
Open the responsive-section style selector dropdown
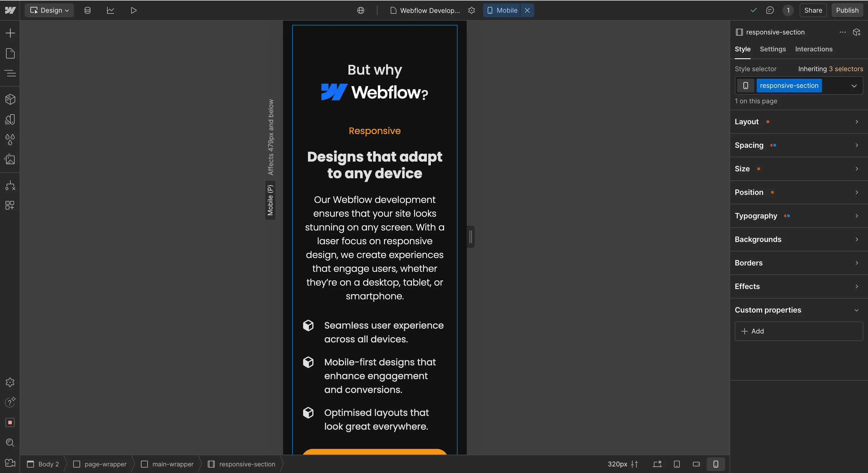(854, 85)
